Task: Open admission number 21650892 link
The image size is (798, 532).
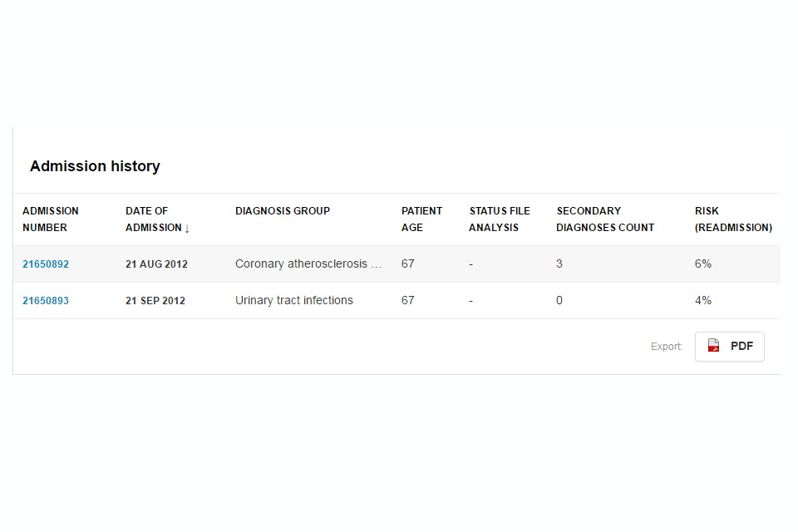Action: coord(46,264)
